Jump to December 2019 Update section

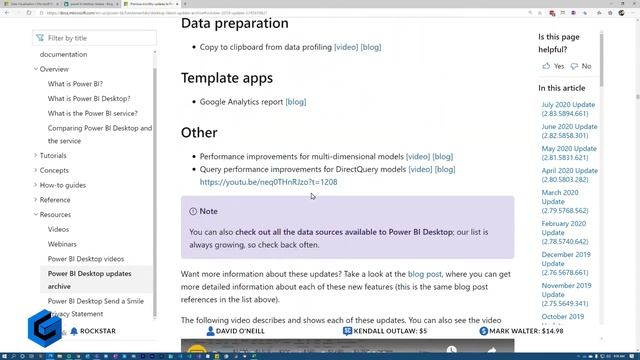pos(566,263)
